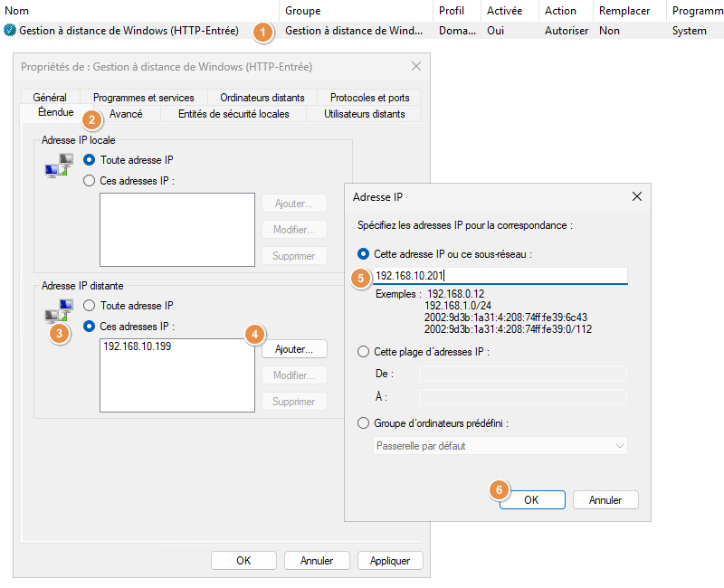Select 192.168.10.199 in remote address list
Screen dimensions: 724x588
point(138,346)
